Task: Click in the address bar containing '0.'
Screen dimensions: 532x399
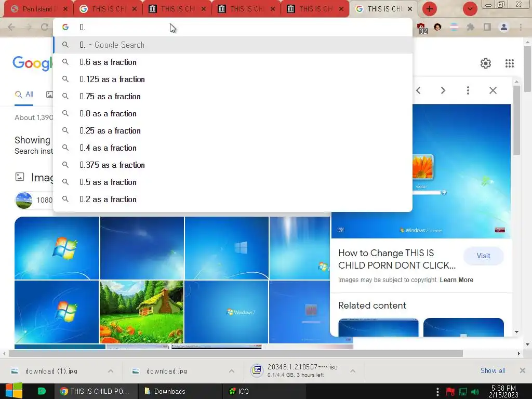Action: [x=233, y=27]
